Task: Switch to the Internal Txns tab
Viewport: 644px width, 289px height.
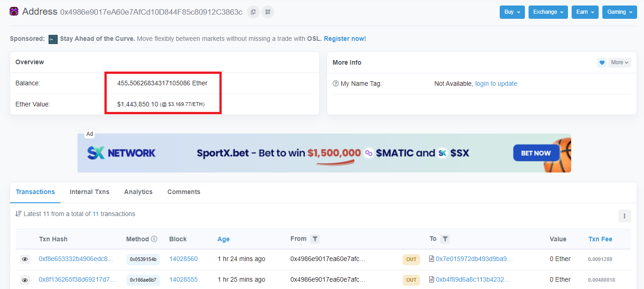Action: (89, 192)
